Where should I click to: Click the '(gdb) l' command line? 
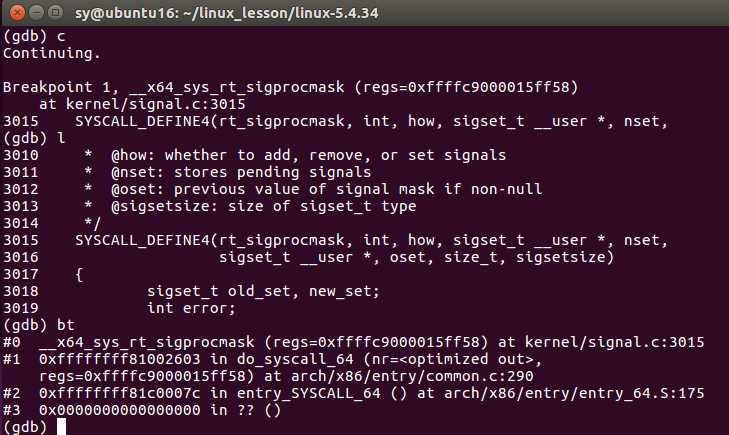tap(34, 138)
